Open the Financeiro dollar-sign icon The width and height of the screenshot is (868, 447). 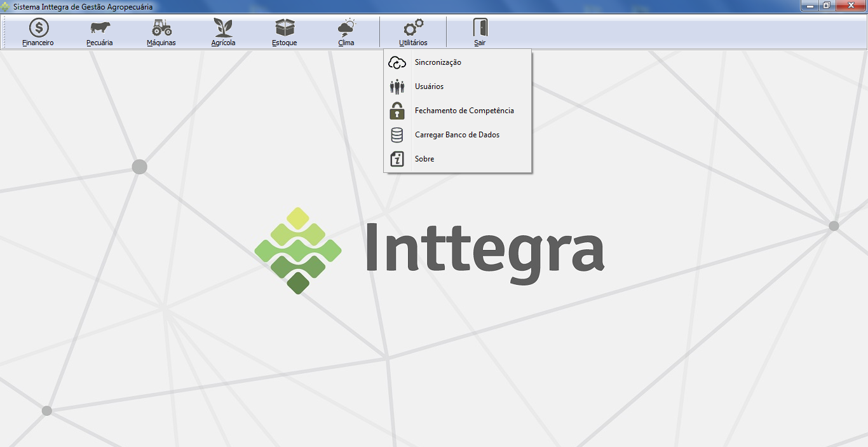pyautogui.click(x=39, y=28)
